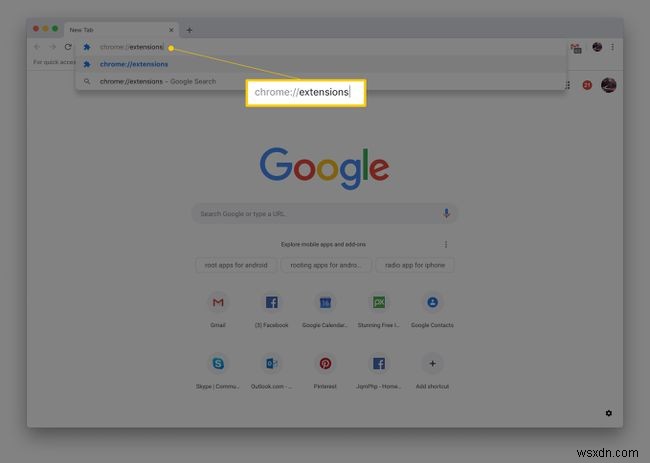Open the Google Contacts shortcut
650x463 pixels.
[432, 310]
